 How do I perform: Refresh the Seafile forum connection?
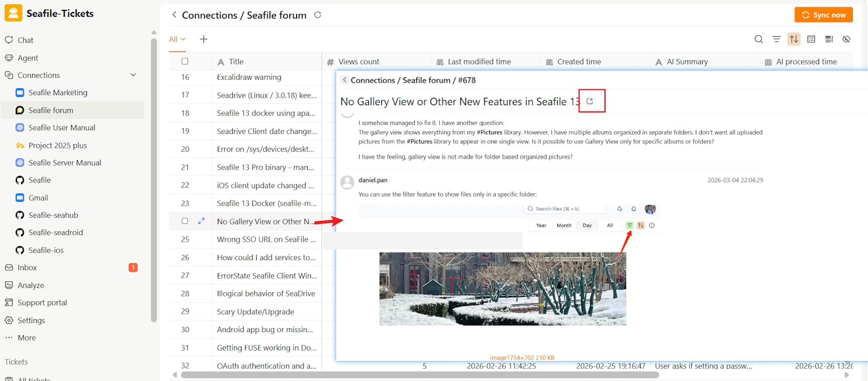pyautogui.click(x=318, y=15)
